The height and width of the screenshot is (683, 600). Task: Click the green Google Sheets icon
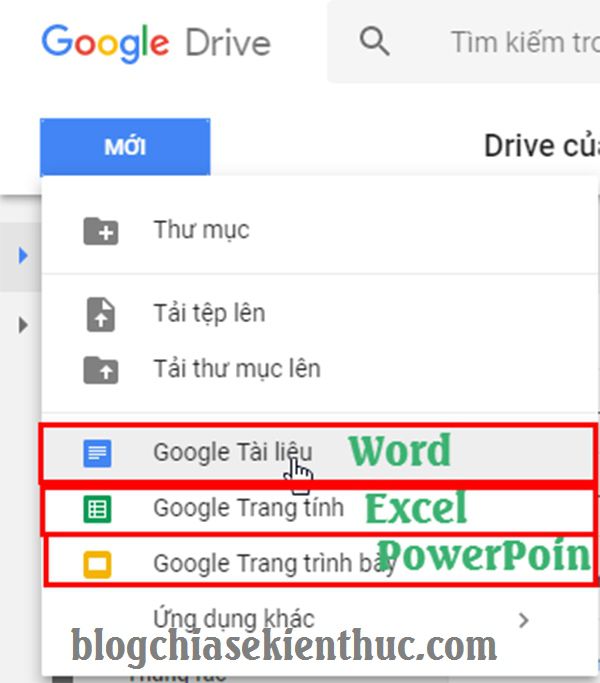(x=97, y=509)
